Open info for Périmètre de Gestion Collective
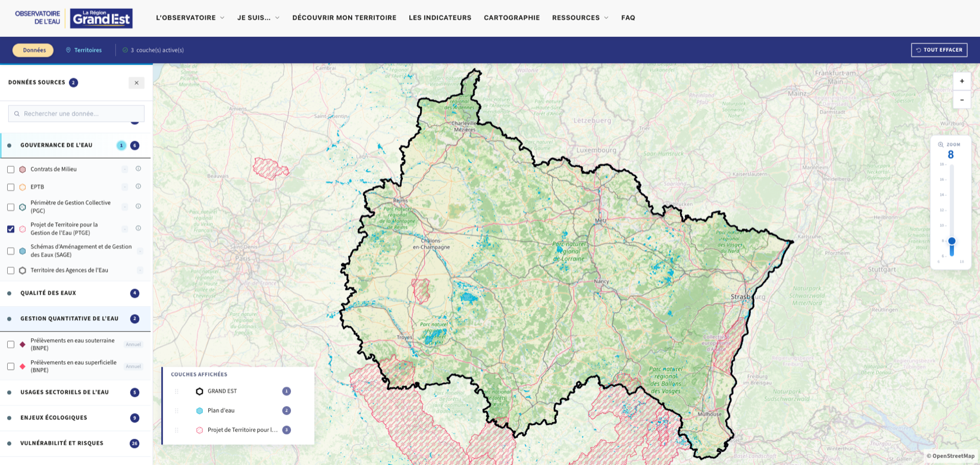This screenshot has width=980, height=465. (x=138, y=207)
